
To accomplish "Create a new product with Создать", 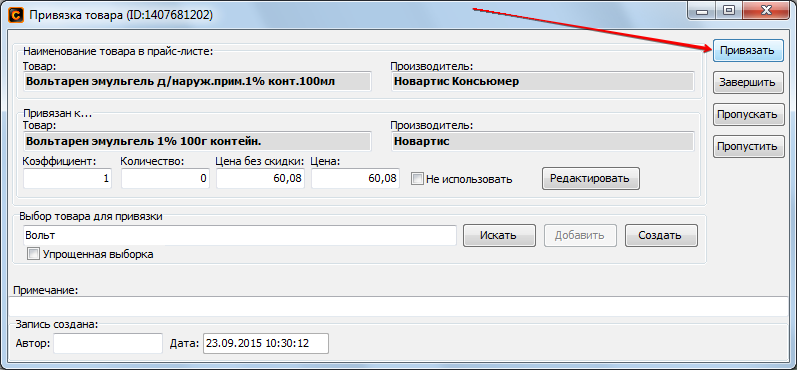I will [x=661, y=235].
